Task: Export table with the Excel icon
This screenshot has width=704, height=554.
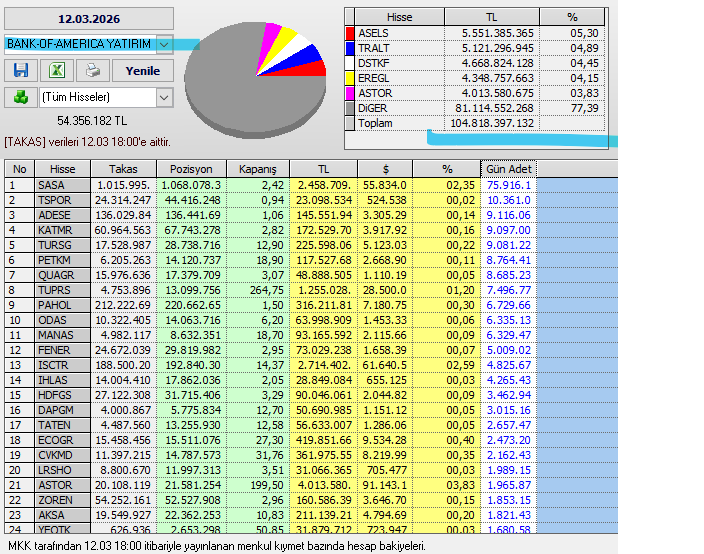Action: [x=57, y=70]
